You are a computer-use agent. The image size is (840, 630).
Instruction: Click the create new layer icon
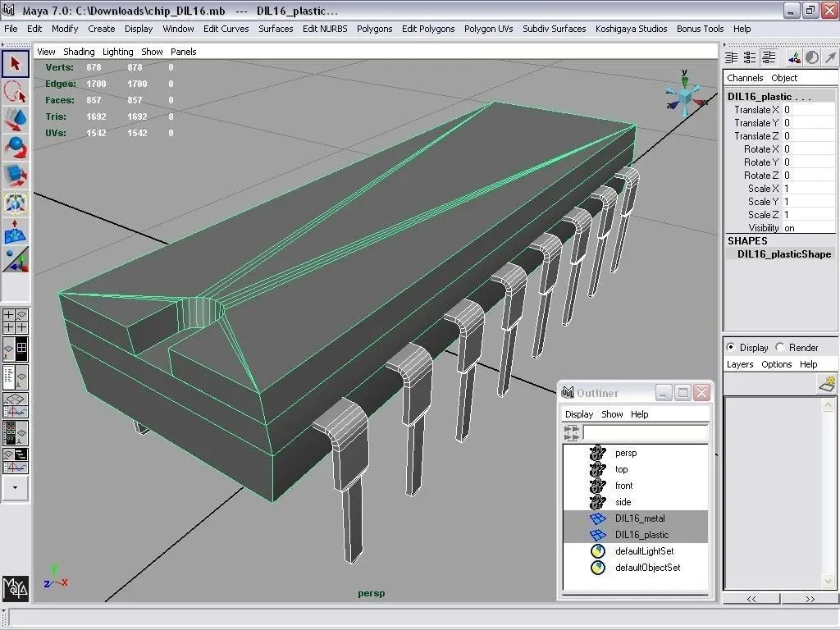829,383
